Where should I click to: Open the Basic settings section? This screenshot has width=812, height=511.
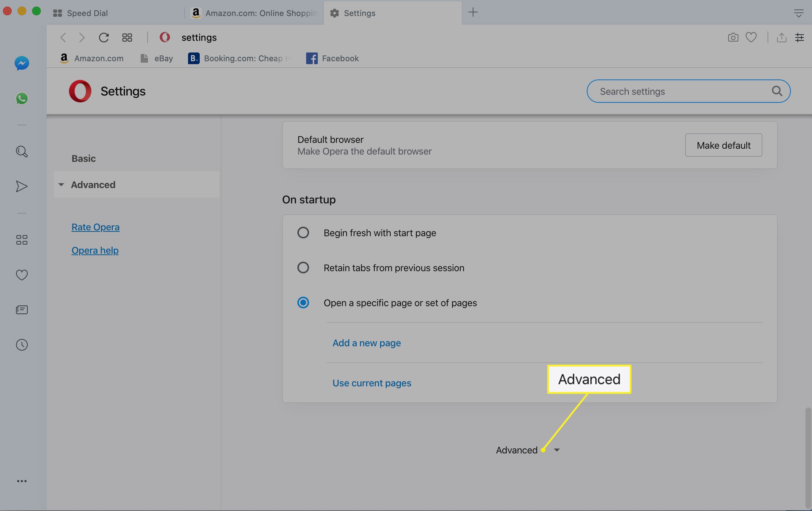[x=83, y=159]
